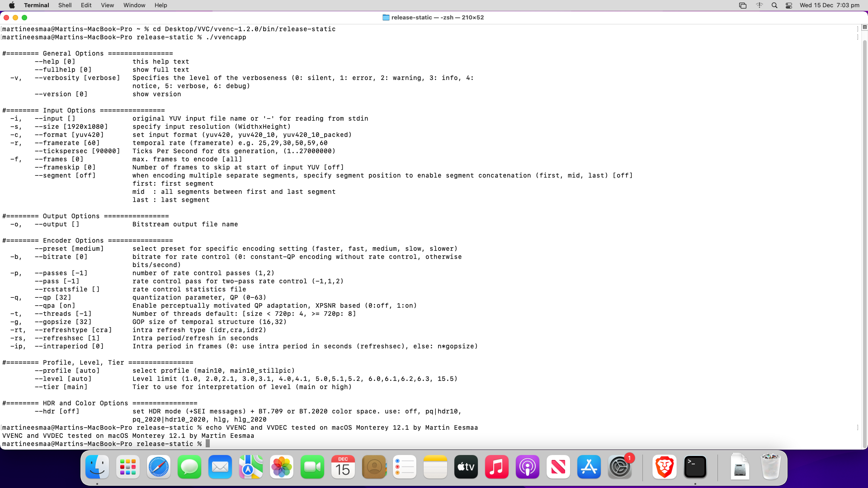This screenshot has width=868, height=488.
Task: Click the split pane button at top right
Action: point(864,28)
